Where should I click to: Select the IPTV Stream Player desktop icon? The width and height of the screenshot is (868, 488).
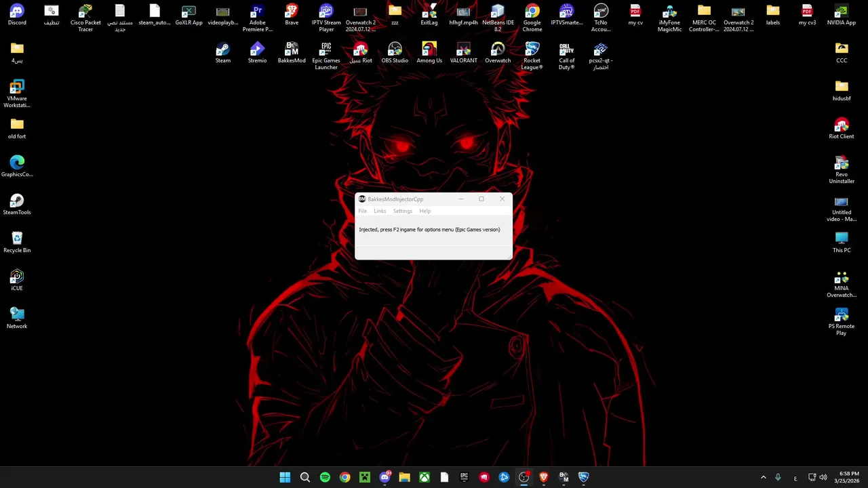click(326, 18)
